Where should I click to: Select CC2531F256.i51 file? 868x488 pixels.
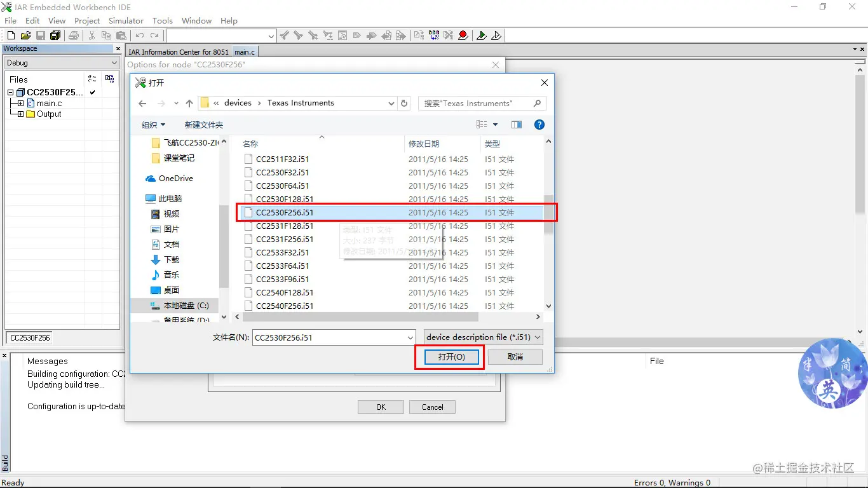[285, 239]
